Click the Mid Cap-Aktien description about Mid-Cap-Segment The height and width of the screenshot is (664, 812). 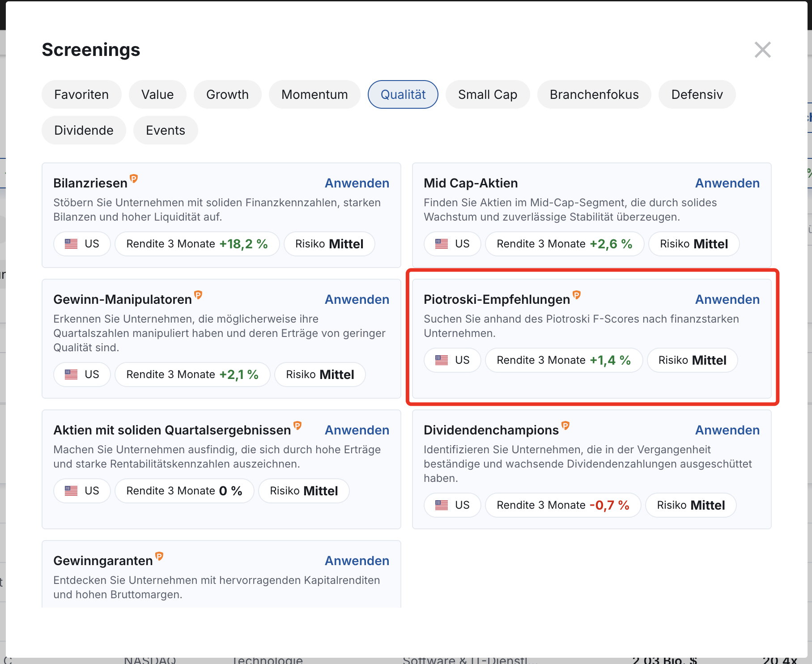570,210
